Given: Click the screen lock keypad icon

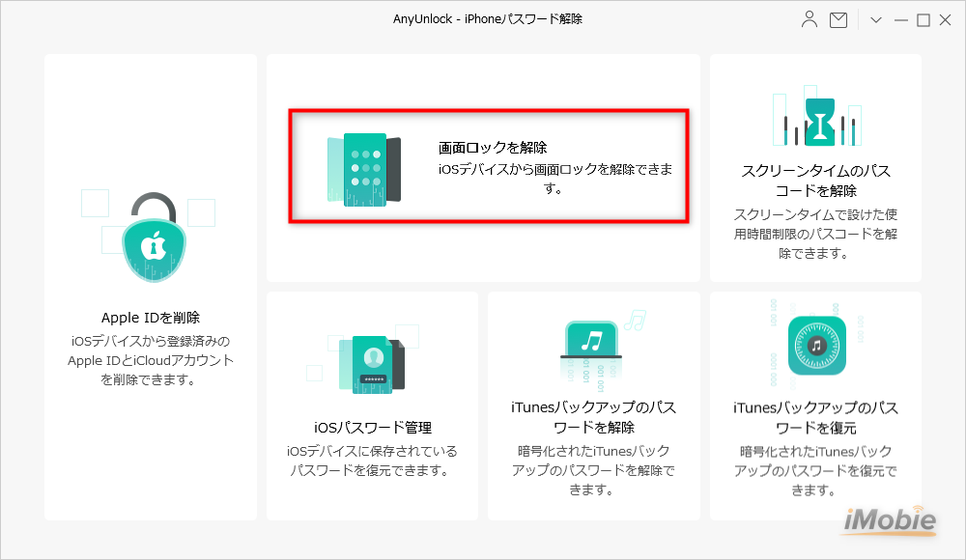Looking at the screenshot, I should [364, 170].
